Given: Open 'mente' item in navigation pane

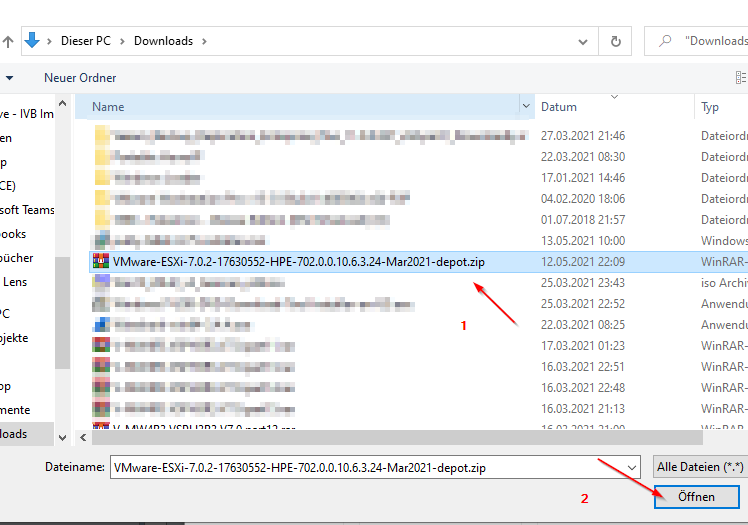Looking at the screenshot, I should pyautogui.click(x=15, y=410).
